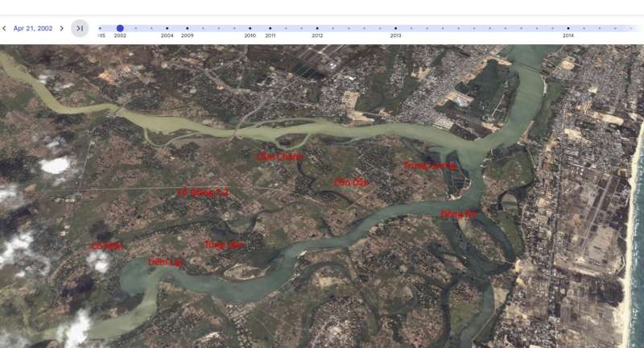Advance to next imagery date arrow
Screen dimensions: 644x348
[x=62, y=28]
